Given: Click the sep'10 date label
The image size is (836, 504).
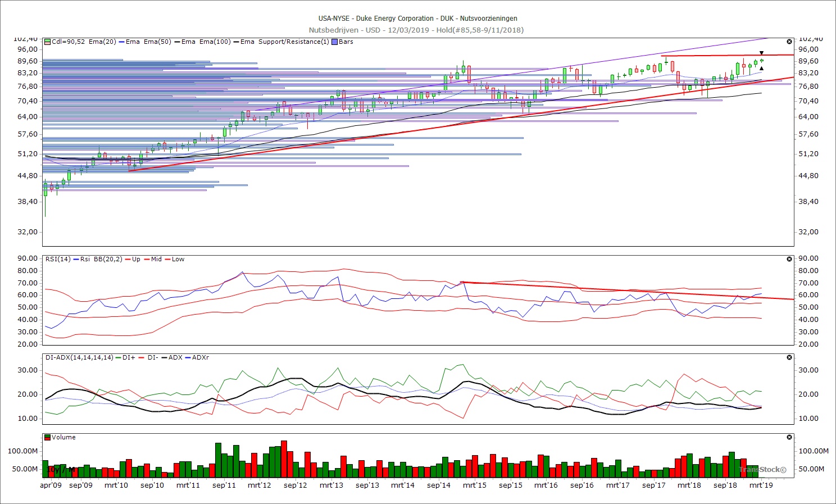Looking at the screenshot, I should (x=152, y=485).
